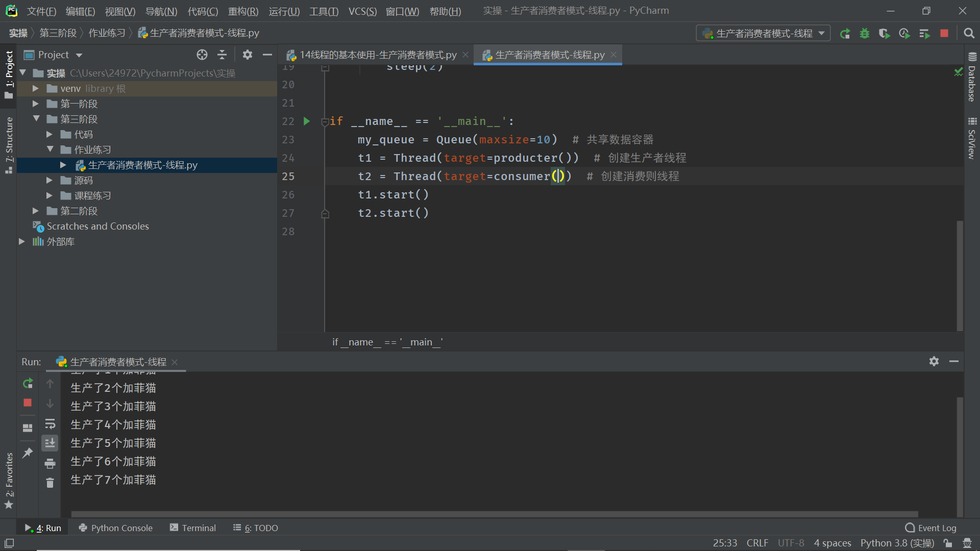This screenshot has width=980, height=551.
Task: Toggle the SciView side panel
Action: 972,139
